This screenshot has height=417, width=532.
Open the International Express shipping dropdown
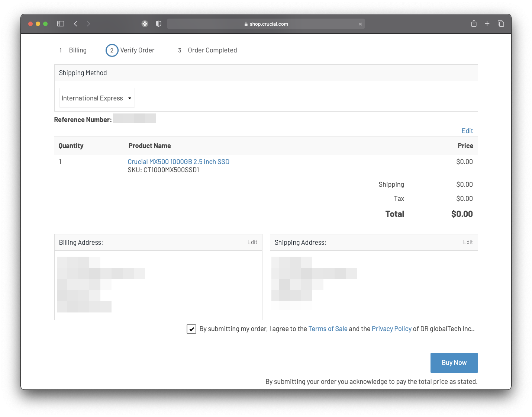(x=97, y=98)
